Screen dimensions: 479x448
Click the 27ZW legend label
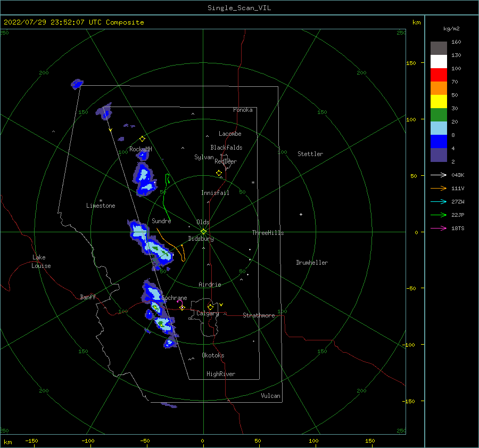pyautogui.click(x=458, y=201)
